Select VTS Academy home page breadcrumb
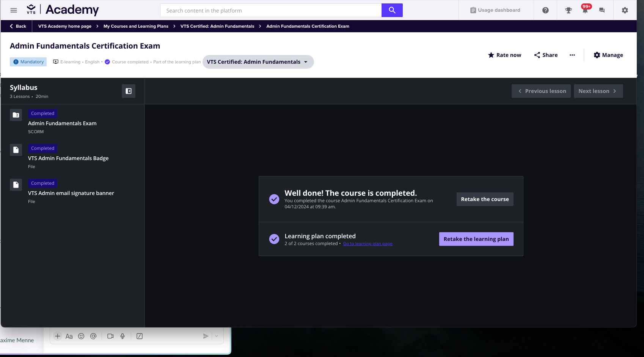 coord(65,26)
